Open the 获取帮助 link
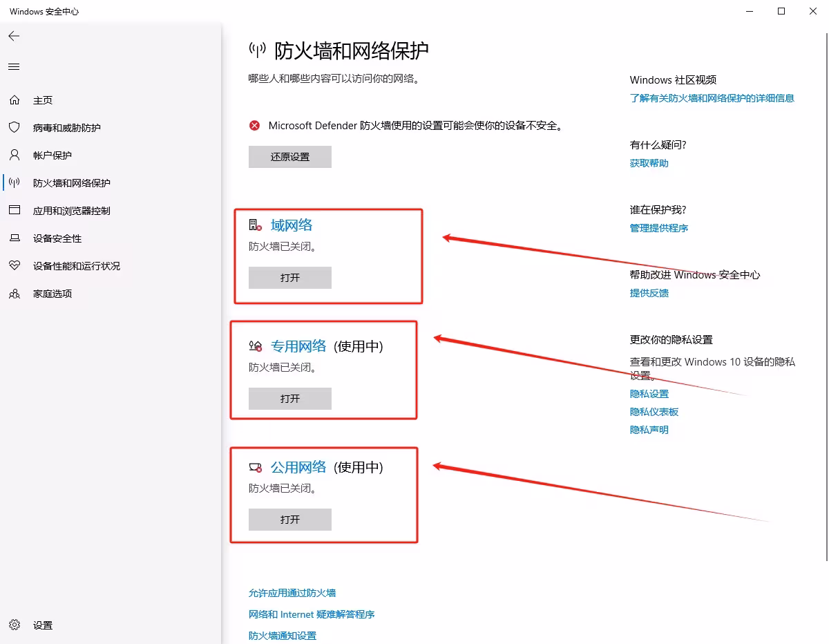Image resolution: width=829 pixels, height=644 pixels. point(649,163)
